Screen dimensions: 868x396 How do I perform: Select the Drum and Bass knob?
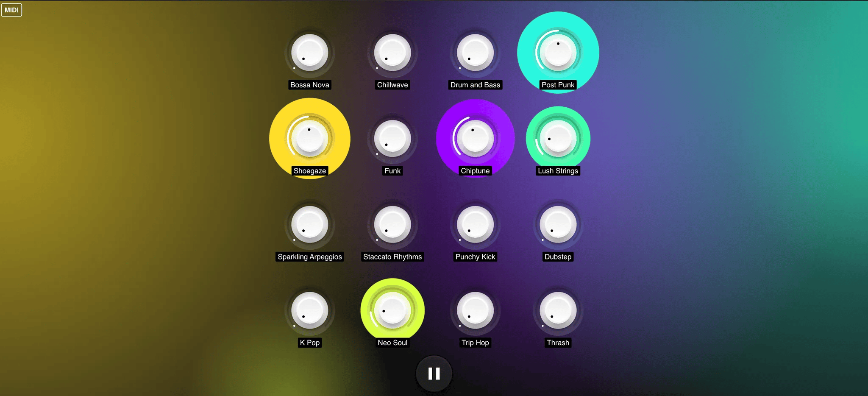click(x=475, y=53)
